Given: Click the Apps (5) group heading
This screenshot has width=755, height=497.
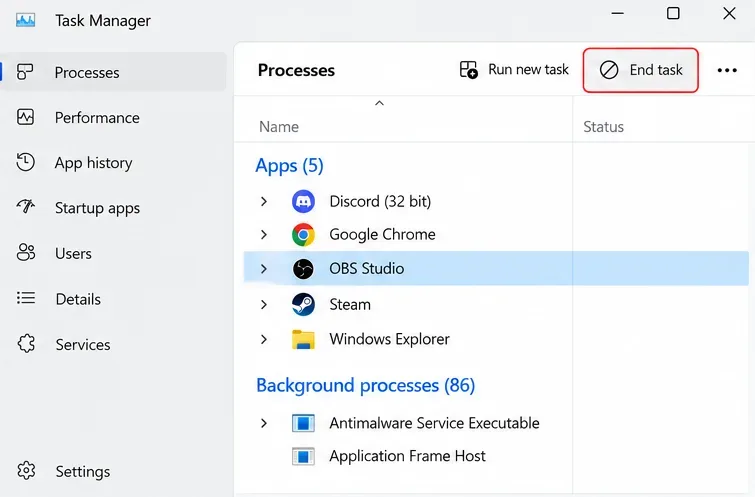Looking at the screenshot, I should [289, 166].
